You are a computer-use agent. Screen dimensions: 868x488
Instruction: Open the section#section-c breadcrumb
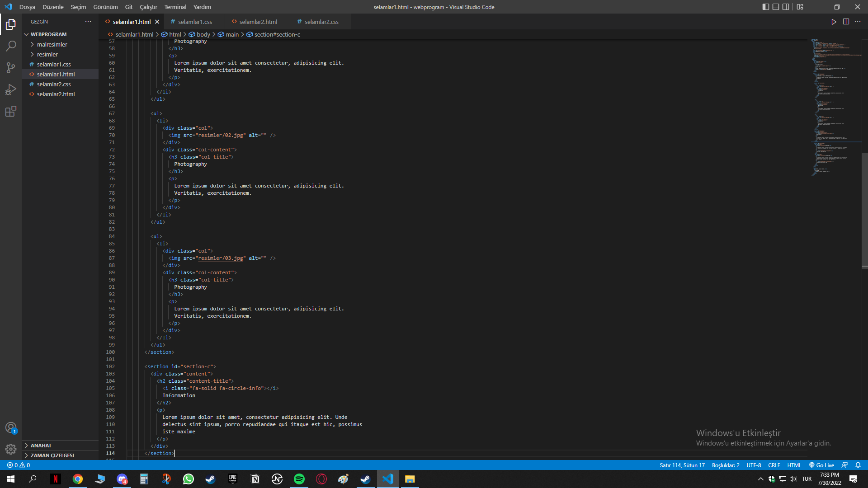[x=274, y=34]
